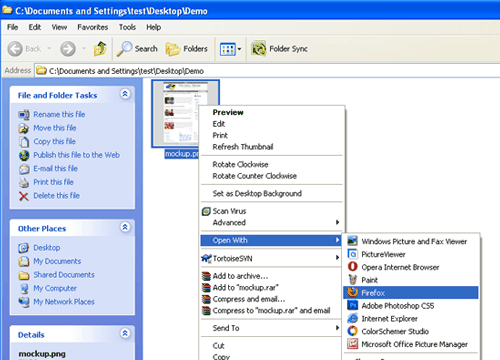Image resolution: width=500 pixels, height=360 pixels.
Task: Click Publish this file to the Web
Action: pyautogui.click(x=76, y=155)
